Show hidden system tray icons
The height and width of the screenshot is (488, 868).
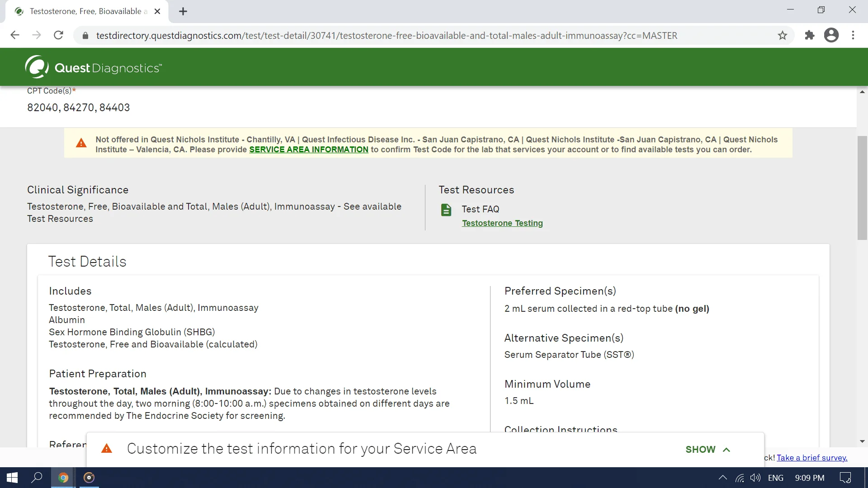tap(723, 478)
